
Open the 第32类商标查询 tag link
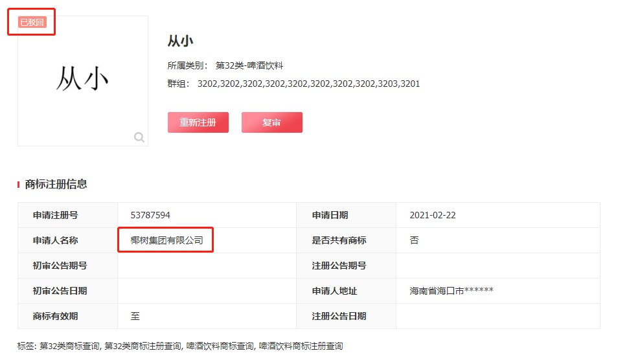click(69, 346)
